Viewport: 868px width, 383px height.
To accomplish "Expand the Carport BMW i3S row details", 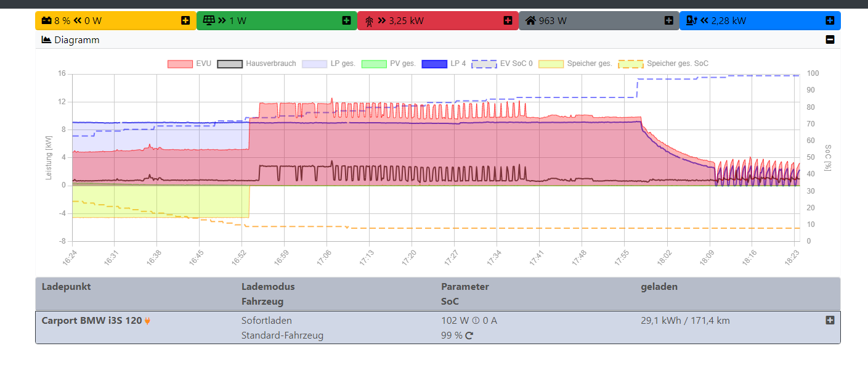I will point(830,320).
